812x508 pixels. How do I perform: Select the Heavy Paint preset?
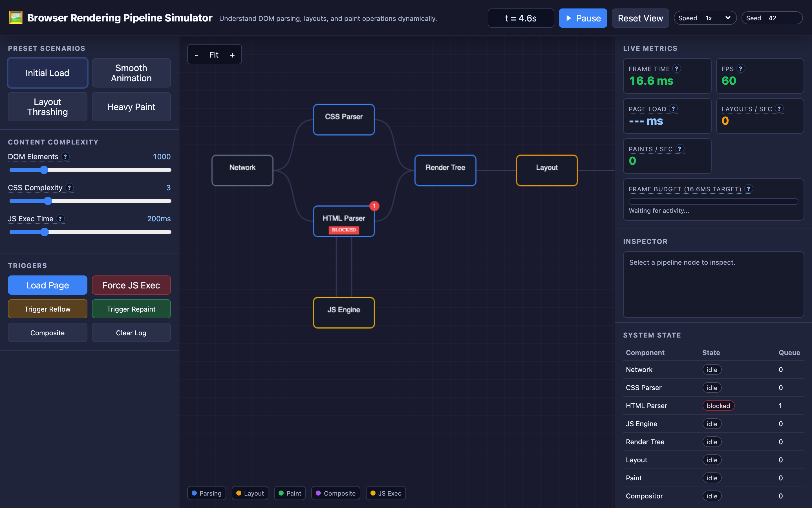pos(131,107)
